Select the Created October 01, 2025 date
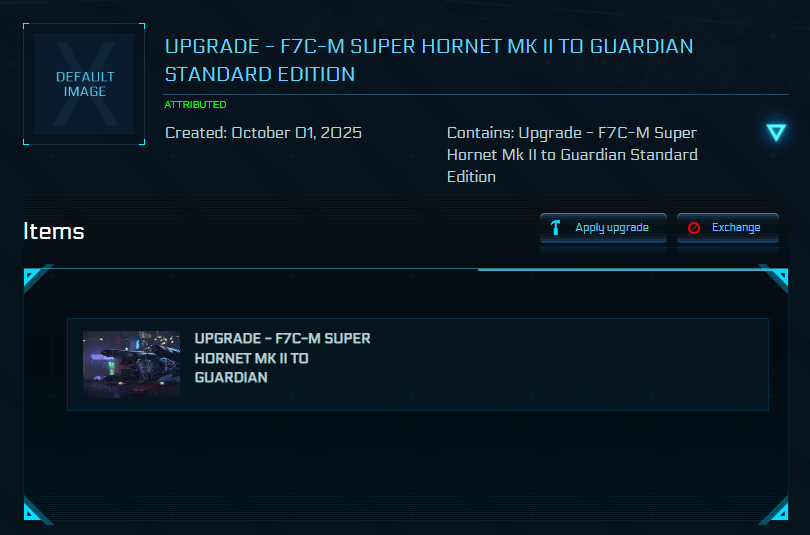Image resolution: width=810 pixels, height=535 pixels. tap(263, 133)
